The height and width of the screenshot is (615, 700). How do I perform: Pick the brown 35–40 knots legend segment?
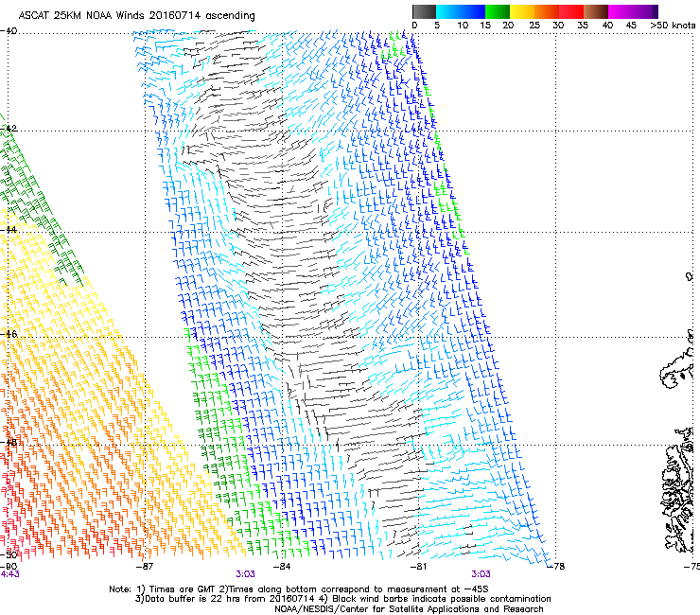click(596, 11)
